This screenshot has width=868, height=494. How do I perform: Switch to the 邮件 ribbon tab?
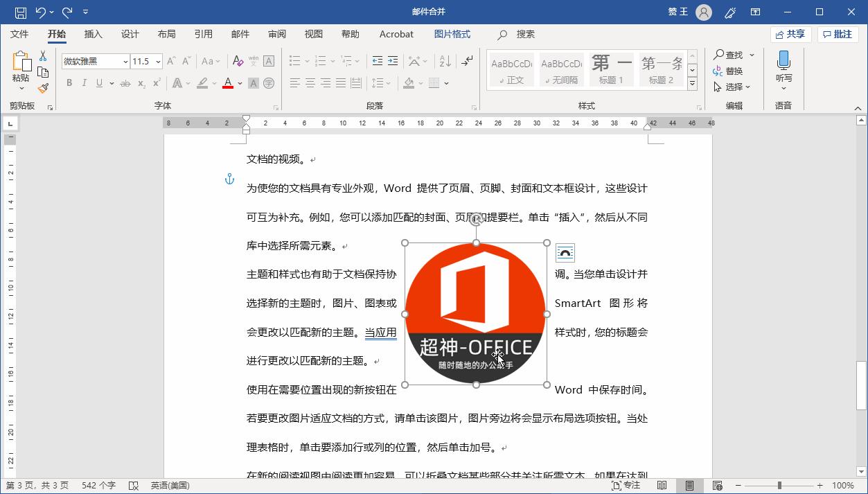[240, 33]
